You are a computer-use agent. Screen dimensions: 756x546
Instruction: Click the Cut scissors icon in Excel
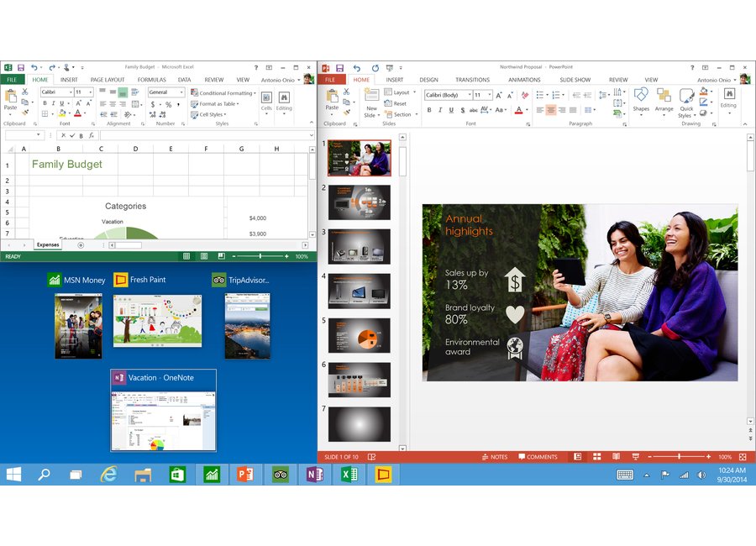(x=25, y=92)
